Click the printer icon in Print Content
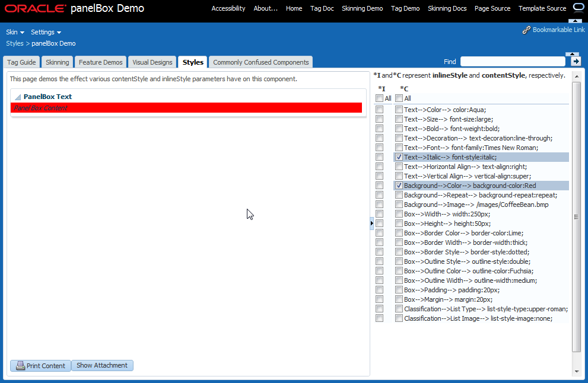Image resolution: width=588 pixels, height=383 pixels. (21, 365)
